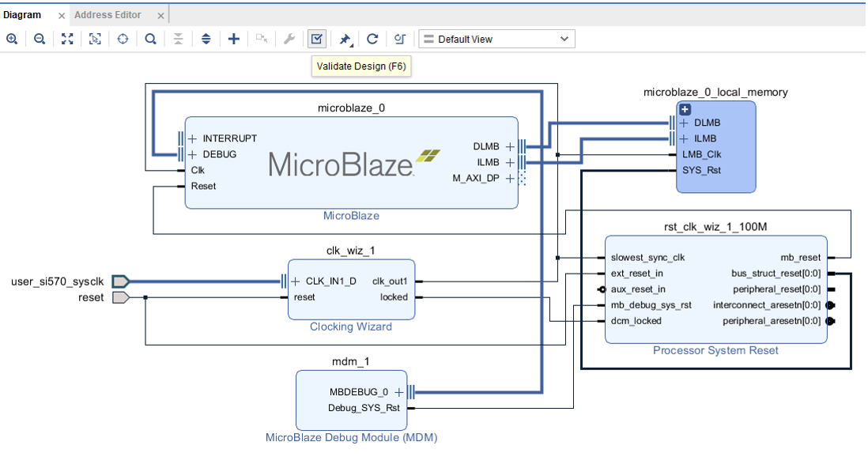Click the Validate Design checkmark icon

(x=317, y=39)
